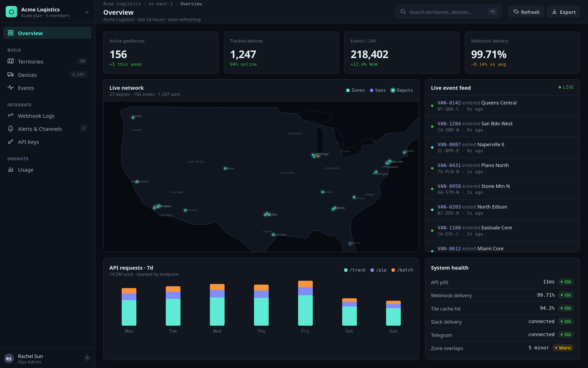588x368 pixels.
Task: Click the Boston depot marker
Action: pyautogui.click(x=404, y=153)
